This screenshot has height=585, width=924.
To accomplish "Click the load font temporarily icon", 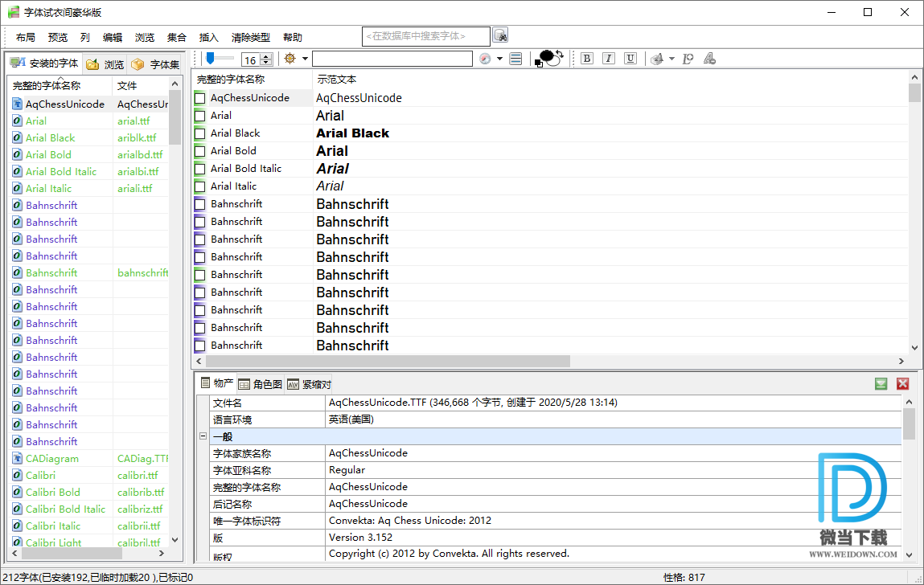I will tap(688, 59).
